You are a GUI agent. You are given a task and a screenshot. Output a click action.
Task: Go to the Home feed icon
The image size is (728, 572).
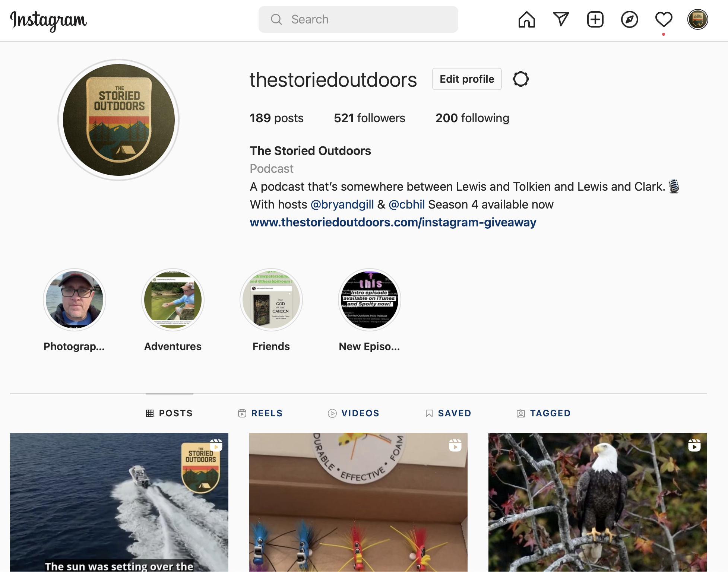tap(526, 19)
